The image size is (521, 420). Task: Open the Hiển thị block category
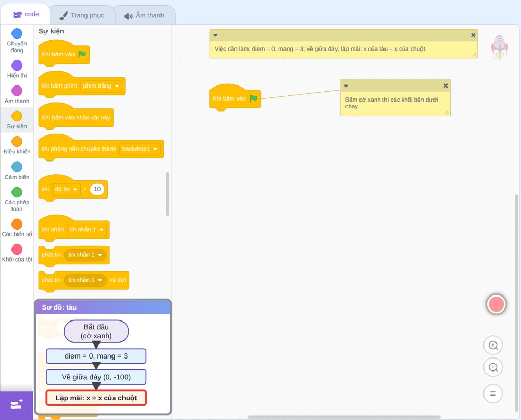[17, 69]
